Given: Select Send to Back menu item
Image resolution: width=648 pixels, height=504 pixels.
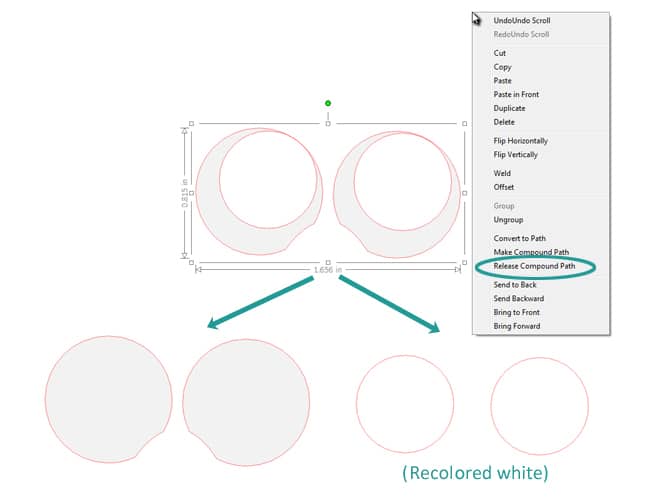Looking at the screenshot, I should pos(515,285).
